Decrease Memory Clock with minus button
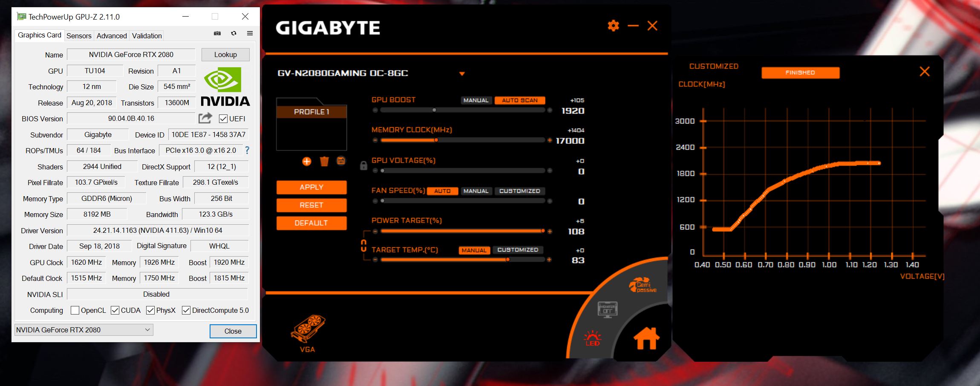980x386 pixels. [375, 140]
